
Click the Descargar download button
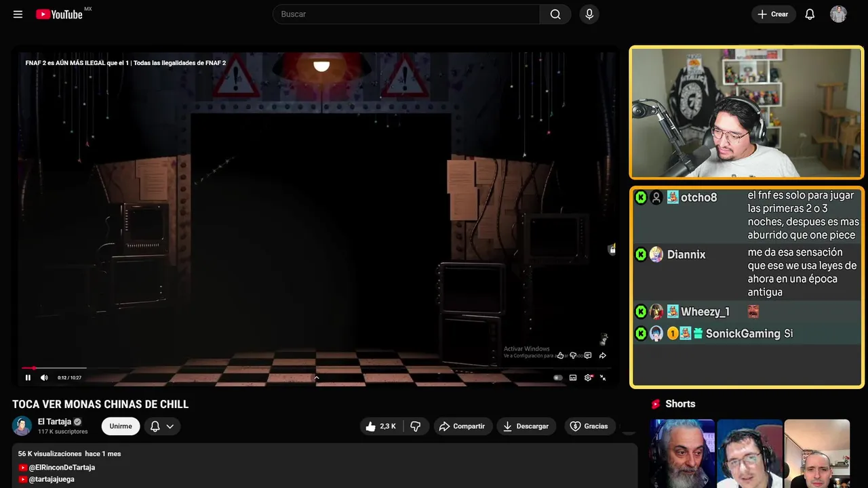click(x=526, y=426)
